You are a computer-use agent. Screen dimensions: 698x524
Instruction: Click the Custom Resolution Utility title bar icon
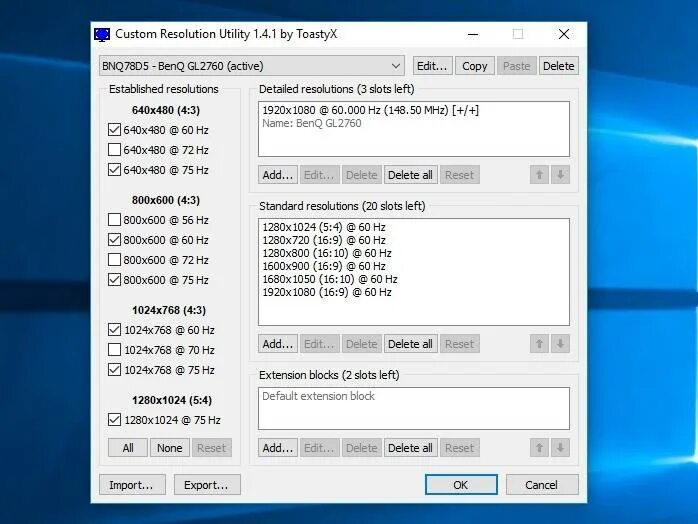(102, 34)
